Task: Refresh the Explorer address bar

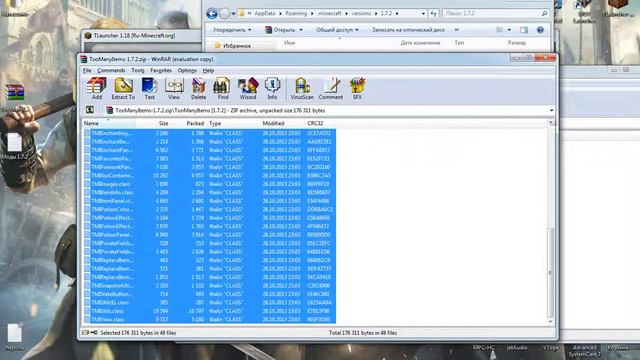Action: (433, 13)
